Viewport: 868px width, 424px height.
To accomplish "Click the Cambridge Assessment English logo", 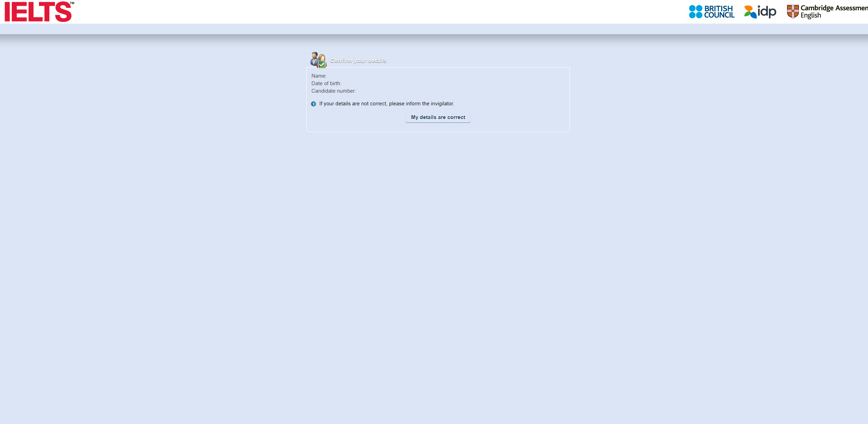I will click(827, 12).
